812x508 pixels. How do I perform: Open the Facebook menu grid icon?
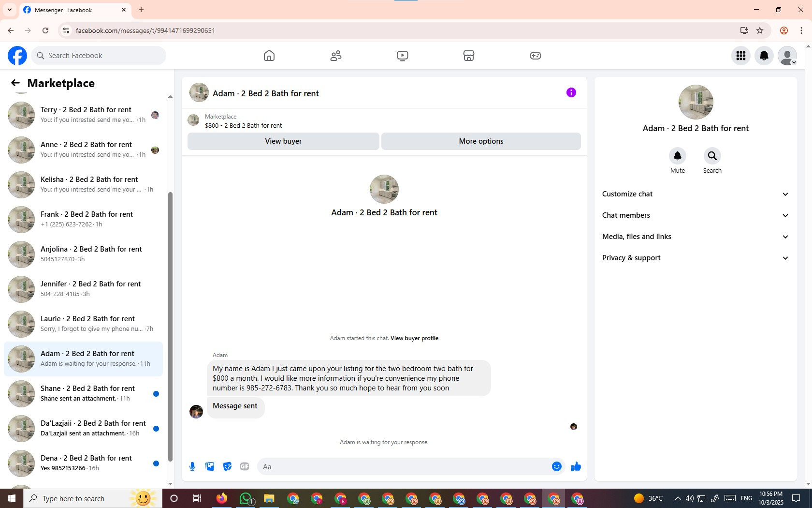741,56
